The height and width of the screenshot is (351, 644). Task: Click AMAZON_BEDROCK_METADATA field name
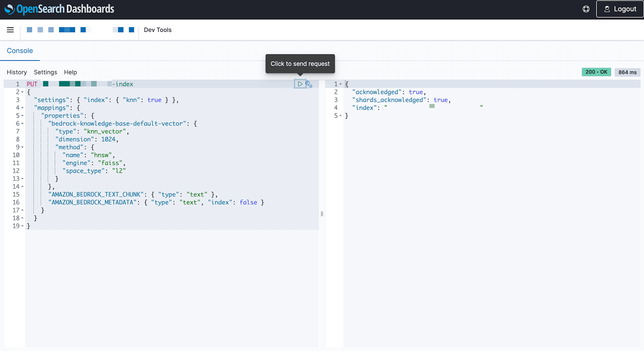pyautogui.click(x=92, y=203)
